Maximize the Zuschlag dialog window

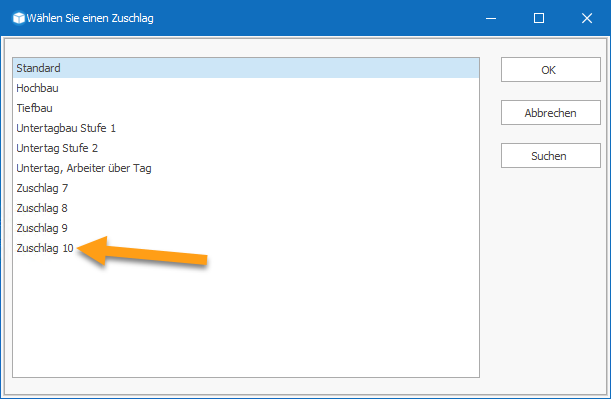coord(539,18)
